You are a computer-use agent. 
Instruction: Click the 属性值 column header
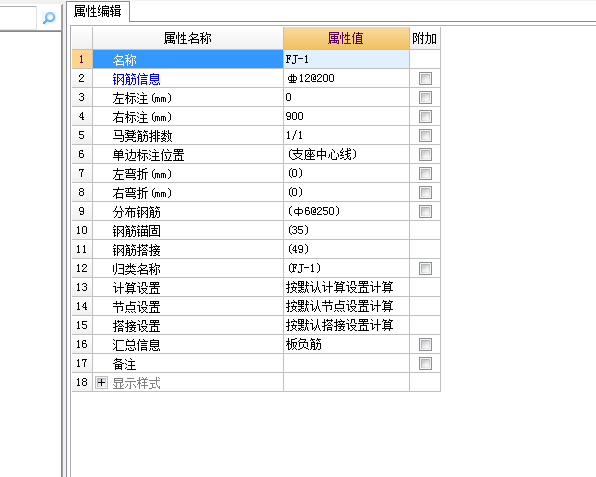point(346,38)
